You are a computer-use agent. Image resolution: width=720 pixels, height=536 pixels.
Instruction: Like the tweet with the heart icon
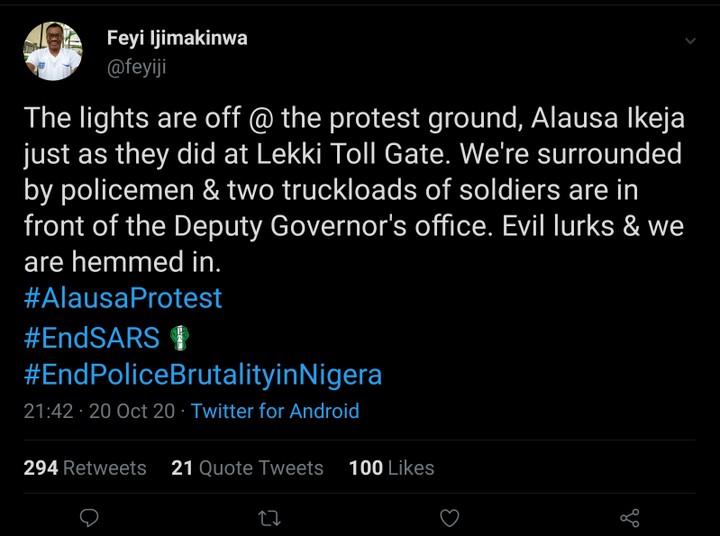click(450, 518)
